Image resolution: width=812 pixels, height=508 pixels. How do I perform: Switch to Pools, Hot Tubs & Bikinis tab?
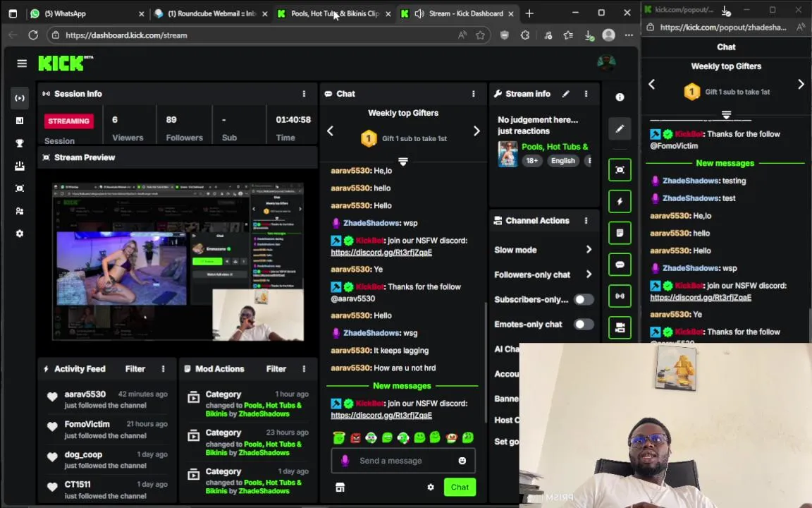(334, 14)
